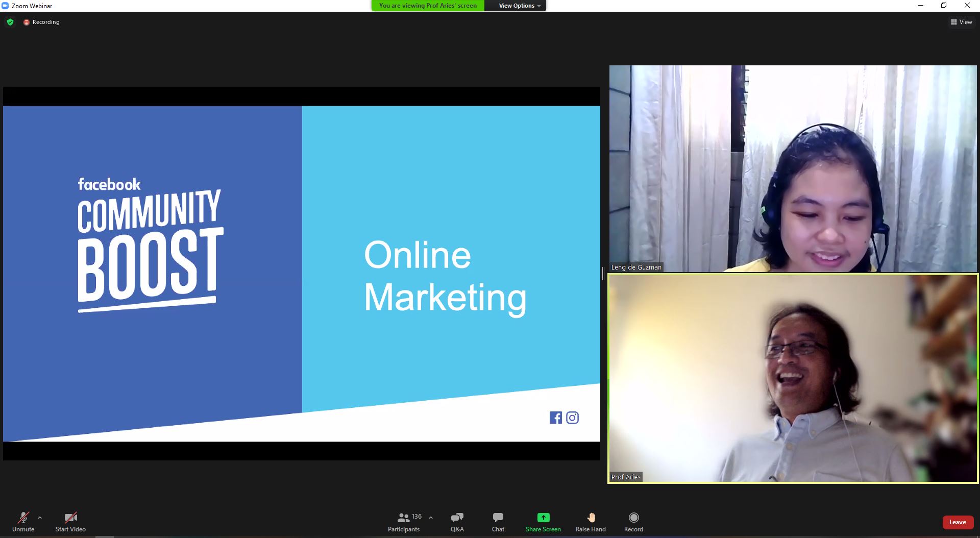The height and width of the screenshot is (538, 980).
Task: Open the Q&A window
Action: tap(457, 522)
